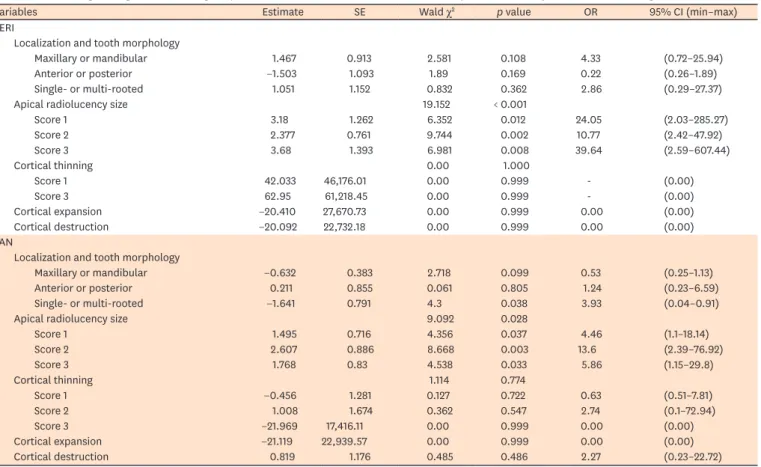Click the interval "(2.03–285.27)"

click(x=695, y=120)
